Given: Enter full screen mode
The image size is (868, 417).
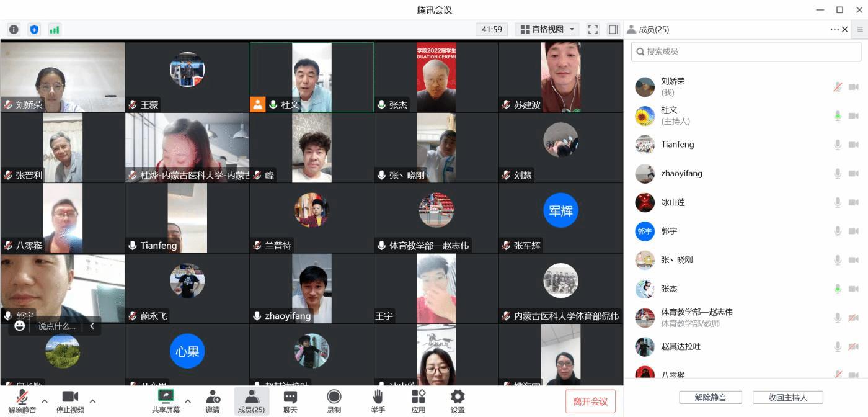Looking at the screenshot, I should (593, 29).
